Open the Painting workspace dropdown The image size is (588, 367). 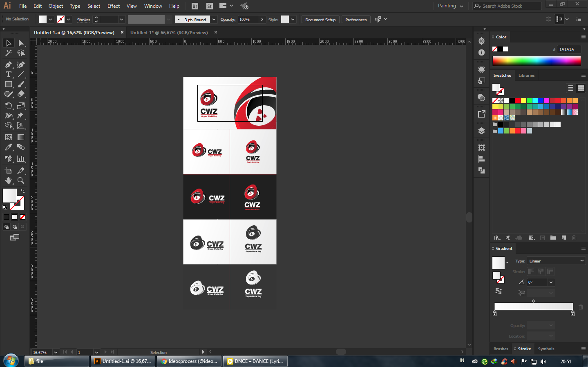pos(450,6)
